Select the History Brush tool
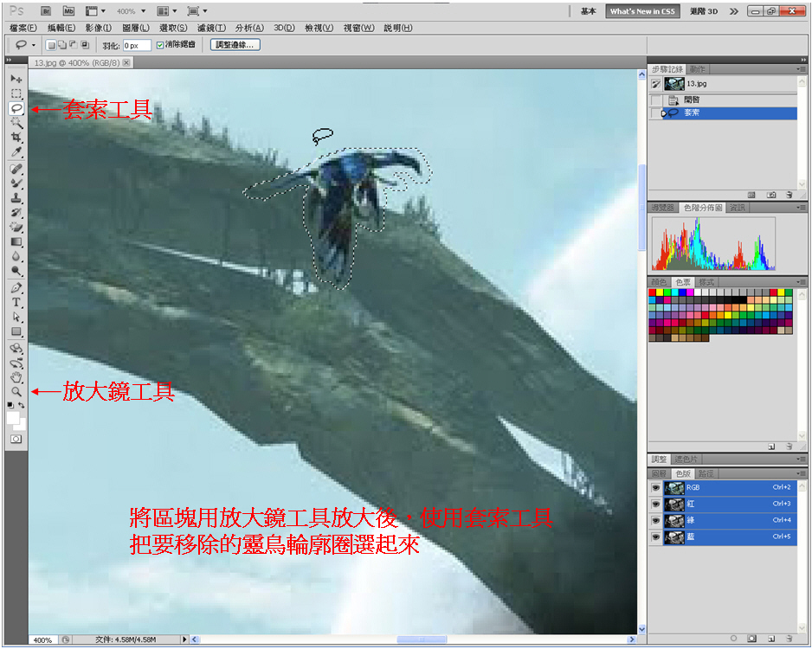This screenshot has height=649, width=812. point(16,212)
